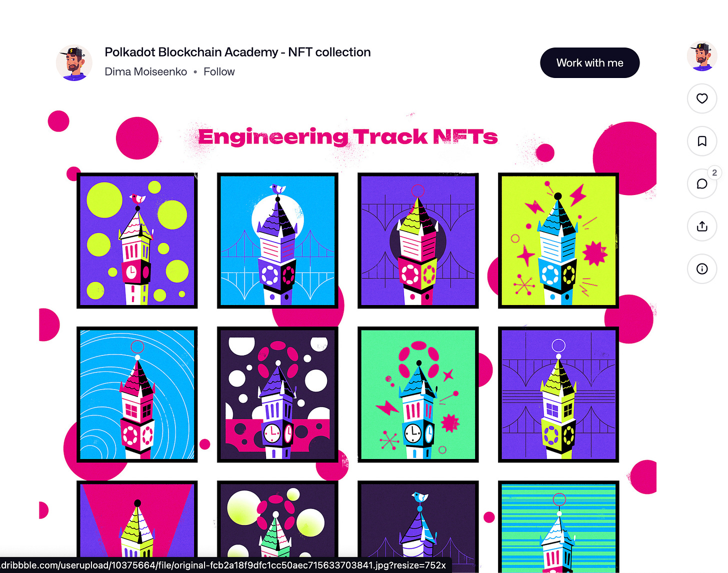Select the purple NFT with lime dots and bird
The width and height of the screenshot is (728, 573).
(137, 240)
